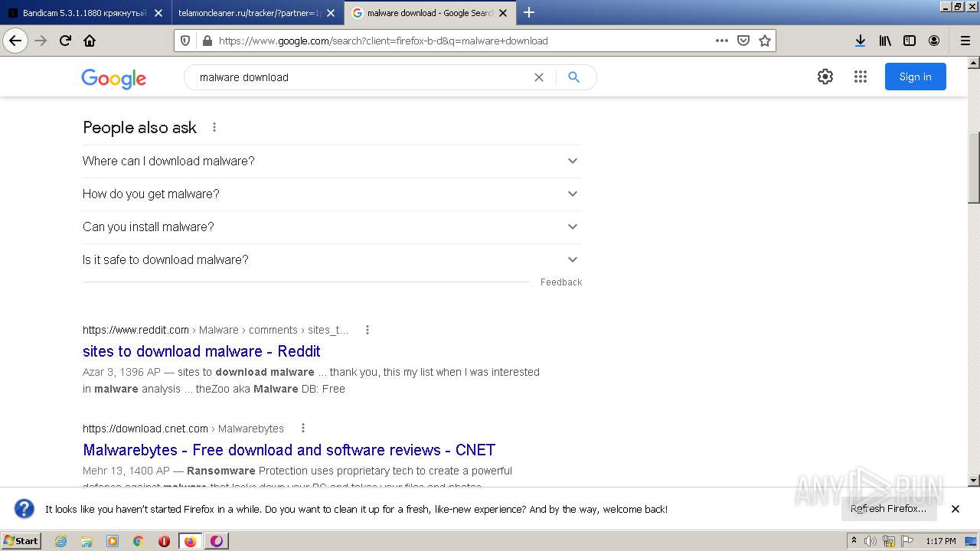Click the page vertical scrollbar thumb

coord(973,168)
